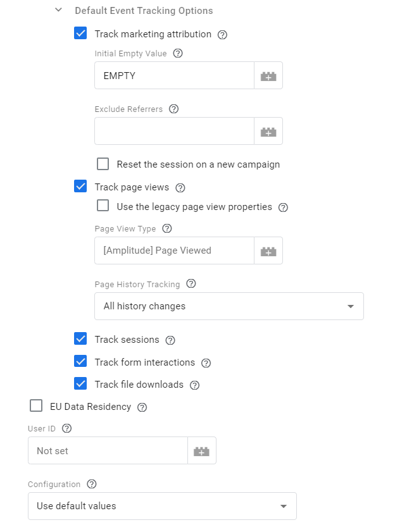
Task: Click help icon beside Page History Tracking
Action: click(x=191, y=284)
